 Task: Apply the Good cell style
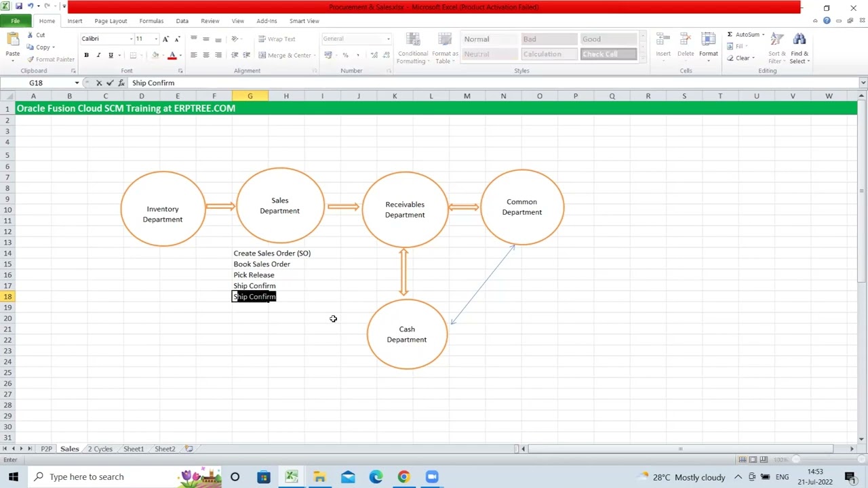(x=608, y=39)
